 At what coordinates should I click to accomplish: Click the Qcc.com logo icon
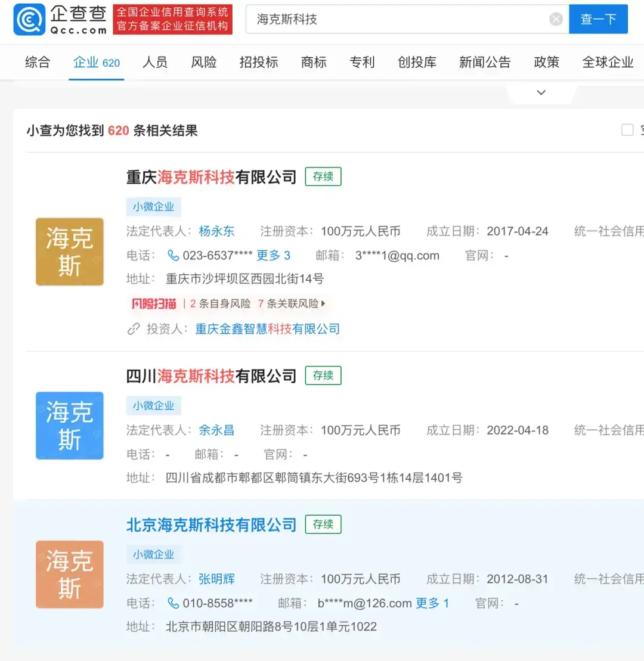(x=28, y=20)
